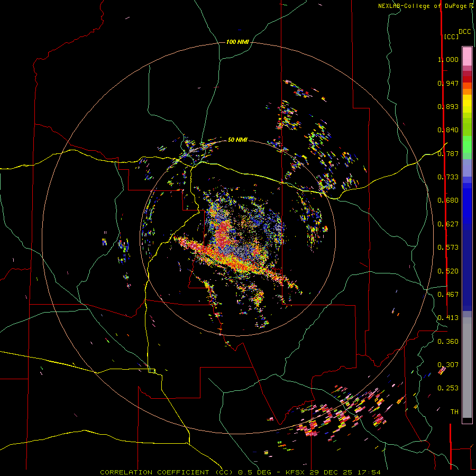476x476 pixels.
Task: Click the 29 DEC 25 date text
Action: pyautogui.click(x=331, y=472)
